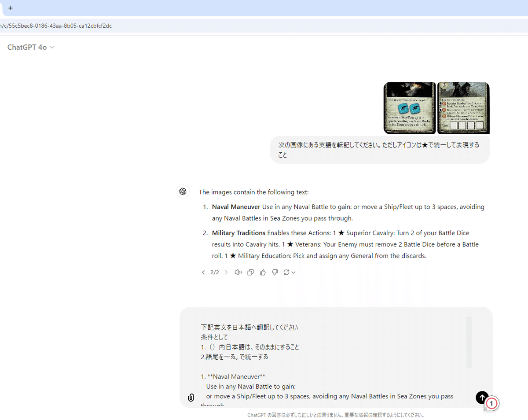Click the browser address bar URL
Image resolution: width=528 pixels, height=420 pixels.
coord(56,26)
